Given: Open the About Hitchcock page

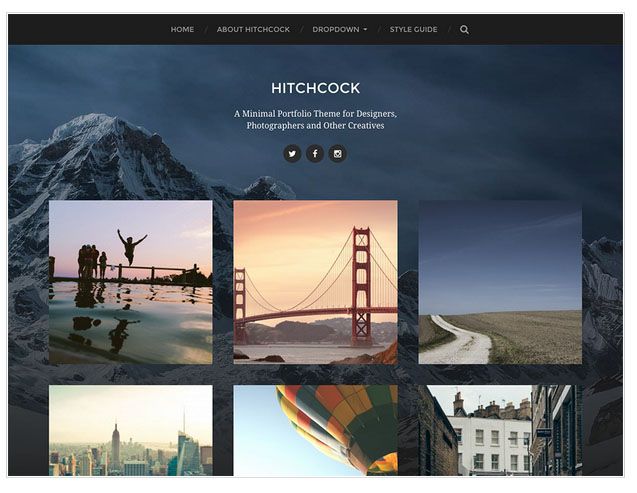Looking at the screenshot, I should pos(253,30).
